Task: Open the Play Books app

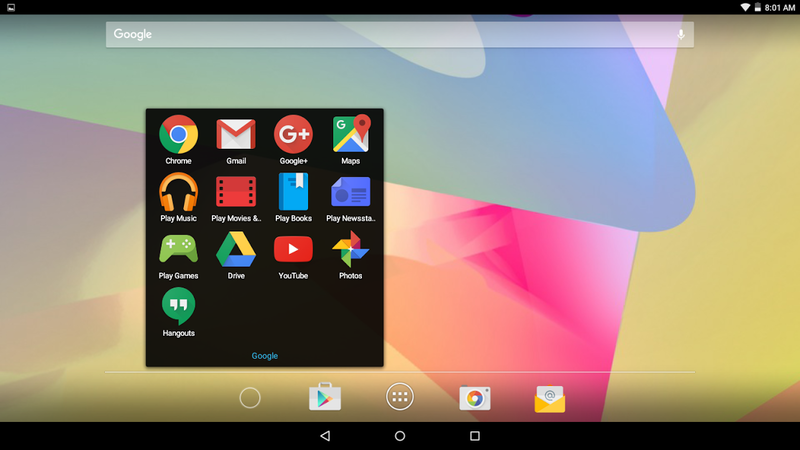Action: click(293, 192)
